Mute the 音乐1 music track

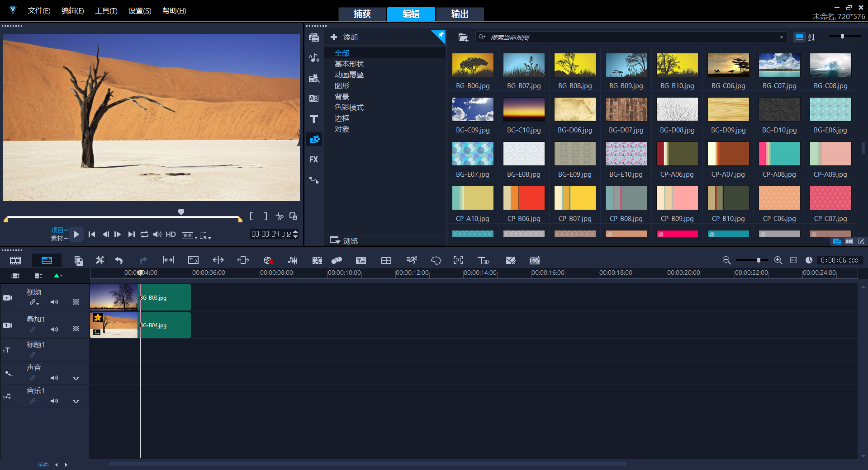coord(54,401)
